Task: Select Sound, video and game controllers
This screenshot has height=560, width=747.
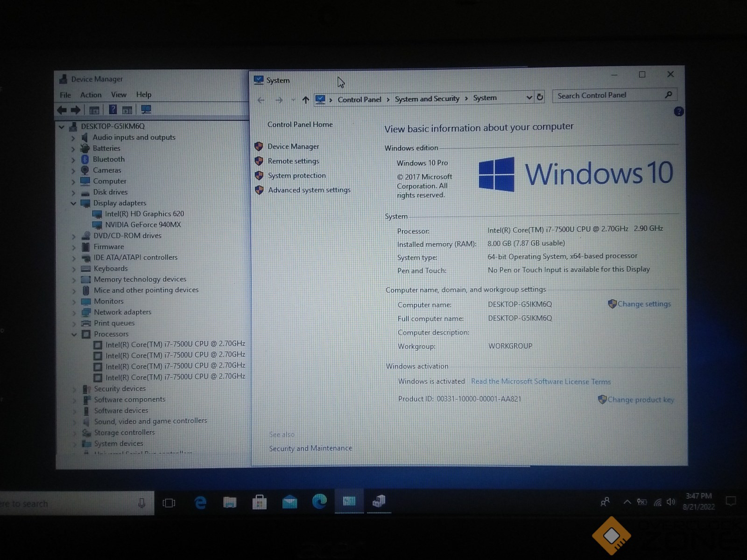Action: 150,421
